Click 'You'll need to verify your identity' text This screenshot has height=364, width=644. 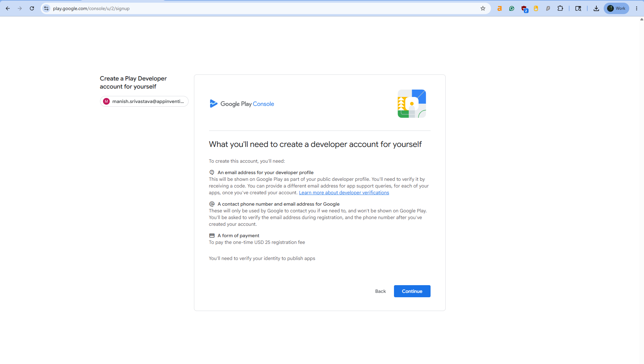262,258
